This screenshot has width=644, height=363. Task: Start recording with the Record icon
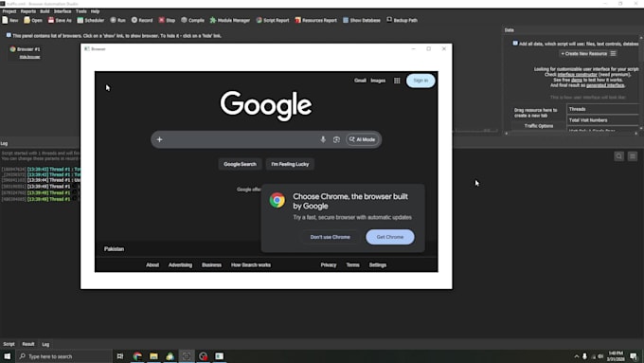tap(142, 20)
